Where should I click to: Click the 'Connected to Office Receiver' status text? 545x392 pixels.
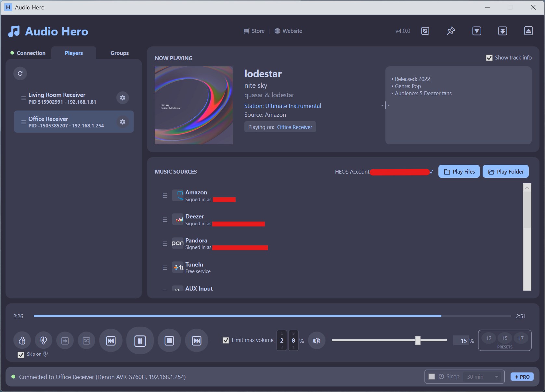tap(102, 377)
